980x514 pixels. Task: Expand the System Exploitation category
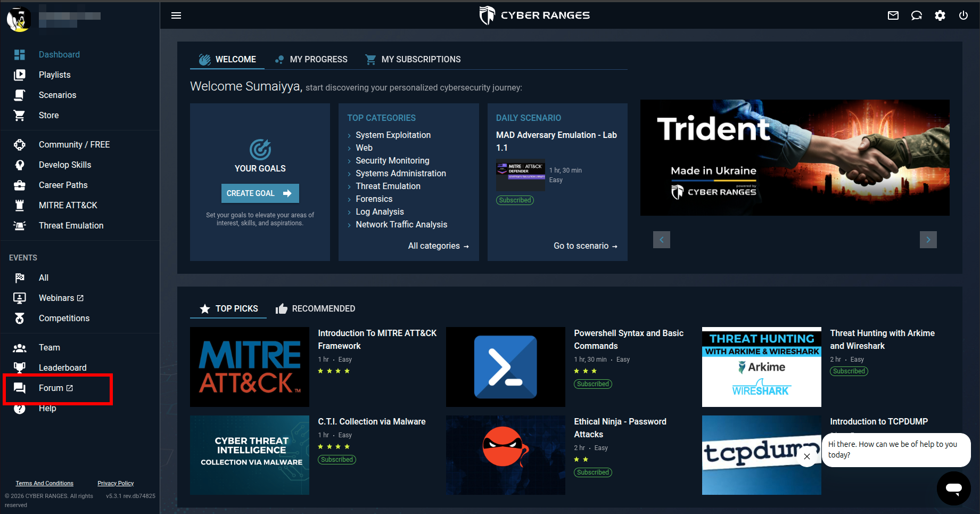(393, 135)
